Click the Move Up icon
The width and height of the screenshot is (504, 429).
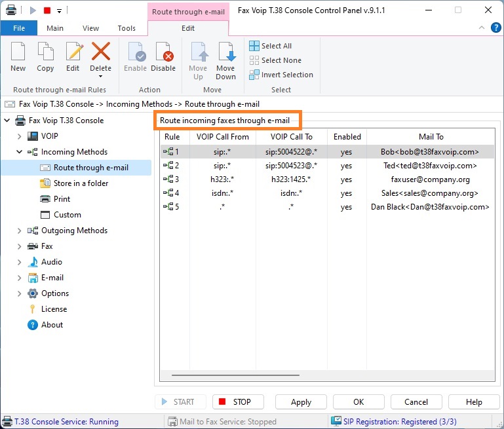199,51
